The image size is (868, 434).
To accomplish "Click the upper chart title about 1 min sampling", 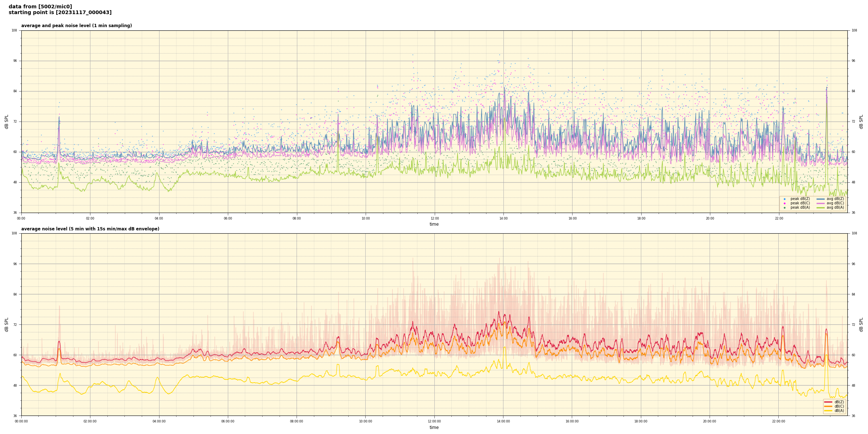I will coord(76,26).
